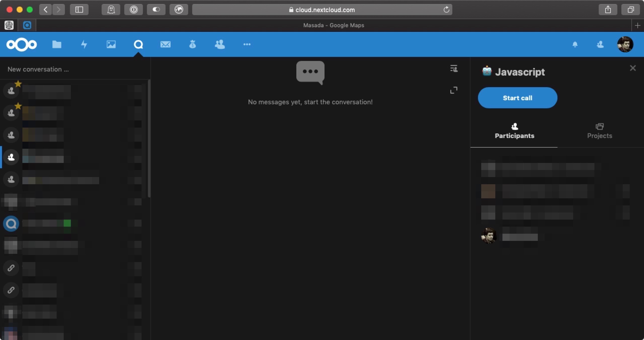Click the conversation list scrollbar
Screen dimensions: 644x340
[x=149, y=139]
